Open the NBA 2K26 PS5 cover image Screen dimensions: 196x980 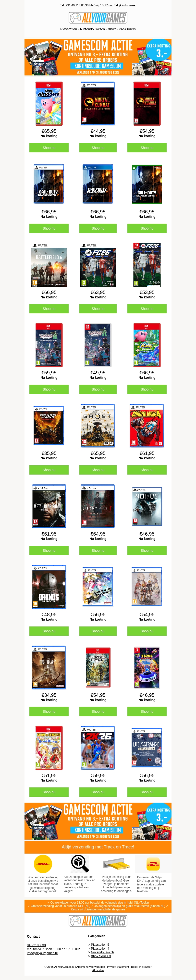(98, 748)
